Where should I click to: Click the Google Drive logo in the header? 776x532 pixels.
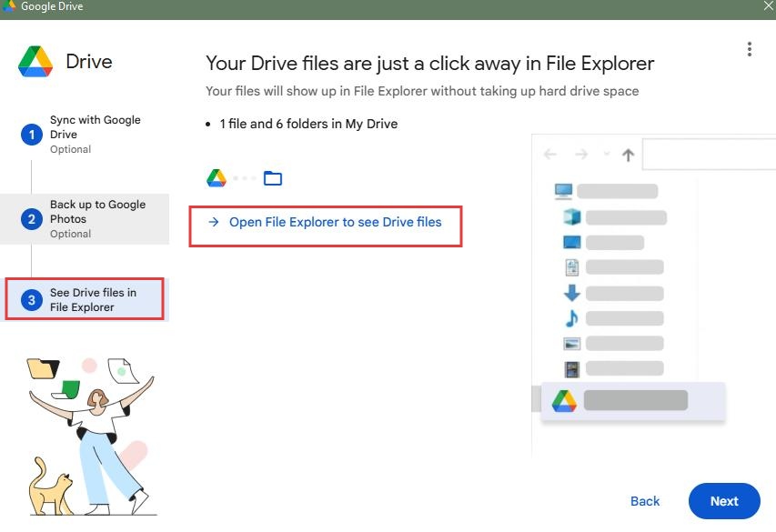point(36,60)
